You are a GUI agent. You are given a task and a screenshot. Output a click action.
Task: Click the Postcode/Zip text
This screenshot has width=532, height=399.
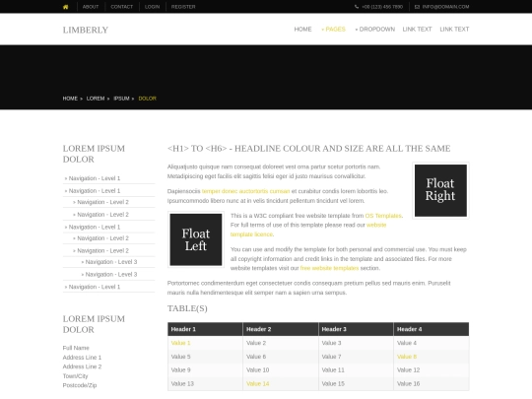80,385
